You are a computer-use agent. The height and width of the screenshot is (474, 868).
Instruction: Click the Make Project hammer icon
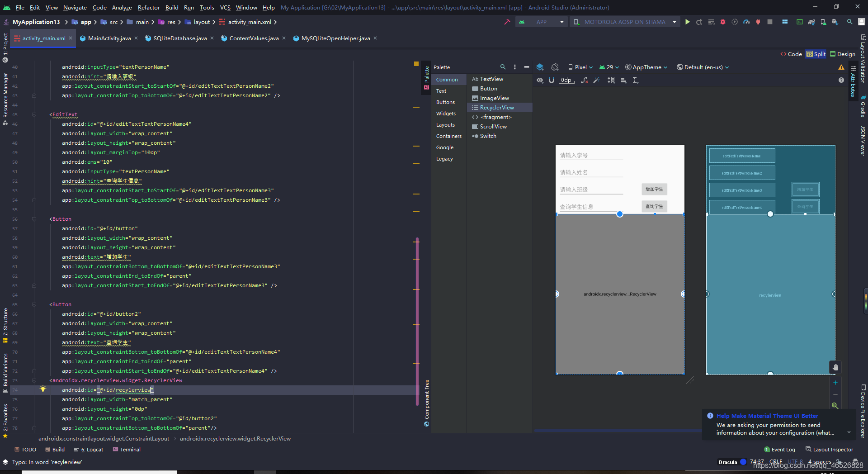507,22
